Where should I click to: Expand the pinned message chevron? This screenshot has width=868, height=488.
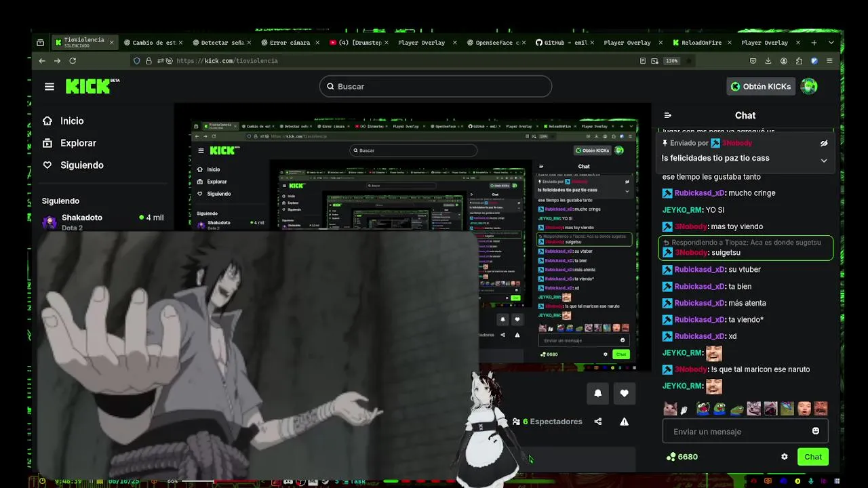point(824,161)
